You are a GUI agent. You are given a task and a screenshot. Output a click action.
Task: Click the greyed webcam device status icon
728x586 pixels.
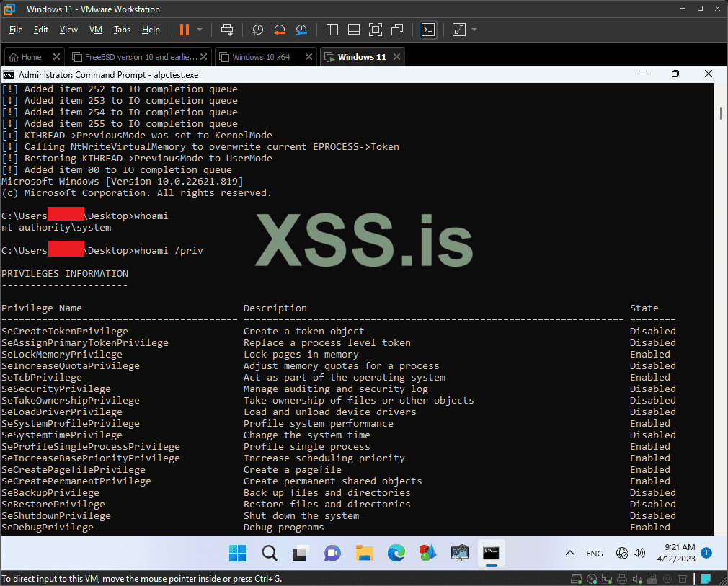coord(667,579)
